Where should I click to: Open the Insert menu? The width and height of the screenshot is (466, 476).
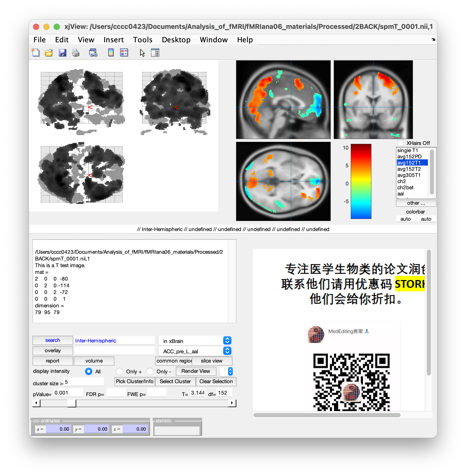pos(114,40)
